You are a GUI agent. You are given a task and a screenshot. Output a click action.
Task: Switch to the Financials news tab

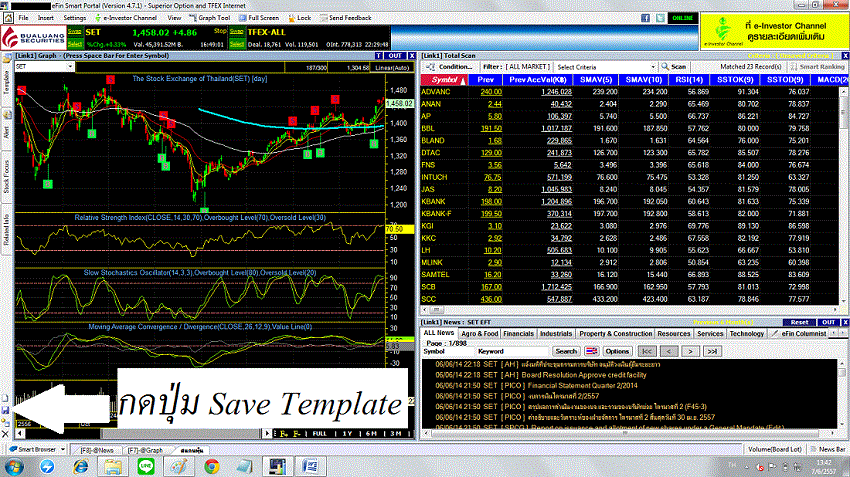pos(518,334)
